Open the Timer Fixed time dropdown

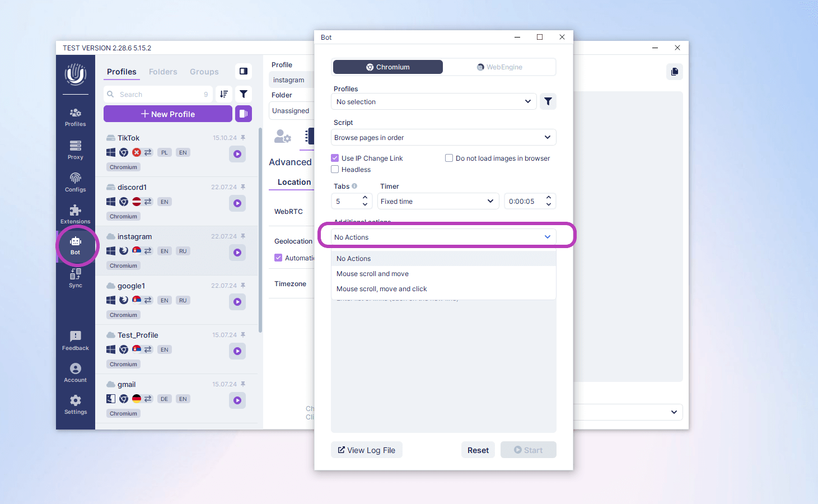pyautogui.click(x=438, y=202)
